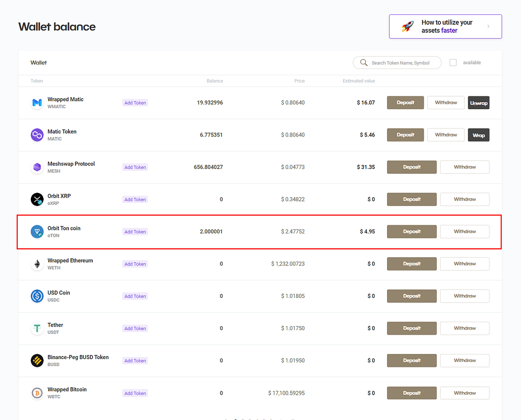Image resolution: width=521 pixels, height=420 pixels.
Task: Click the Matic Token name label
Action: 62,132
